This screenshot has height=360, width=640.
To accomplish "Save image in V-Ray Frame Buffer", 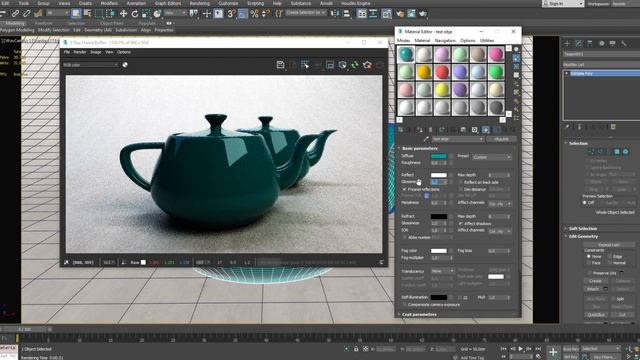I will [x=280, y=64].
